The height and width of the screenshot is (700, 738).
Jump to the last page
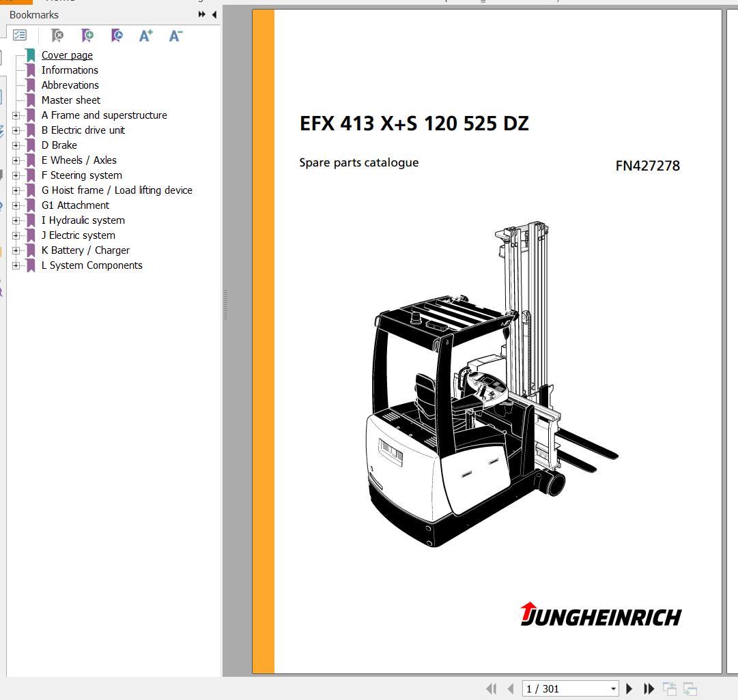(649, 688)
